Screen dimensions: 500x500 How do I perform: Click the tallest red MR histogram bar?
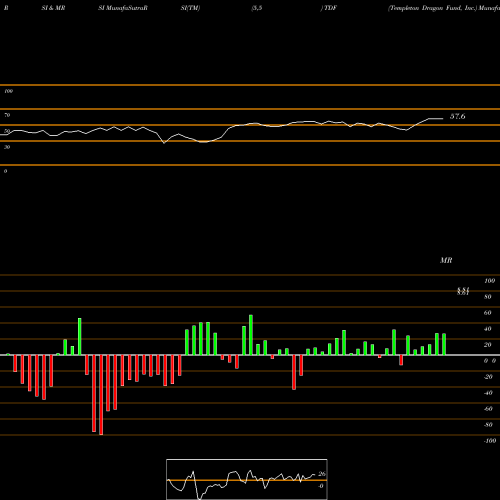point(101,395)
